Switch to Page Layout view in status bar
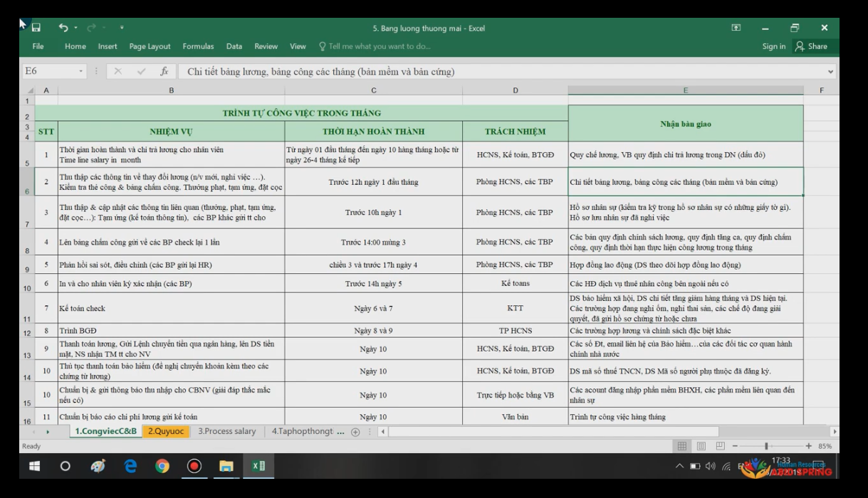Image resolution: width=868 pixels, height=498 pixels. (701, 446)
